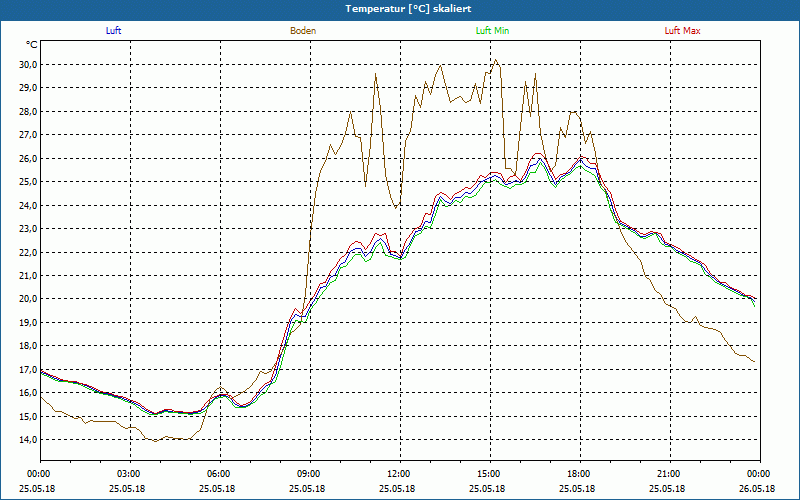Click the 17,0 y-axis value
The image size is (800, 500).
pos(28,369)
